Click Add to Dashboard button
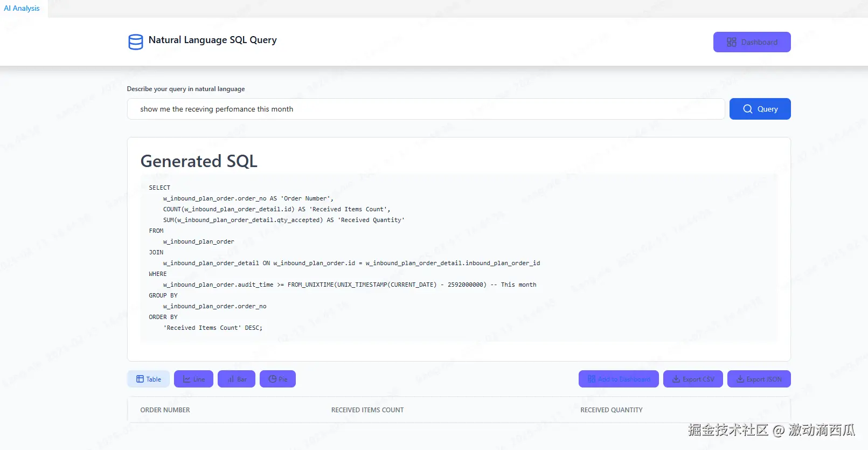Viewport: 868px width, 450px height. (x=619, y=379)
